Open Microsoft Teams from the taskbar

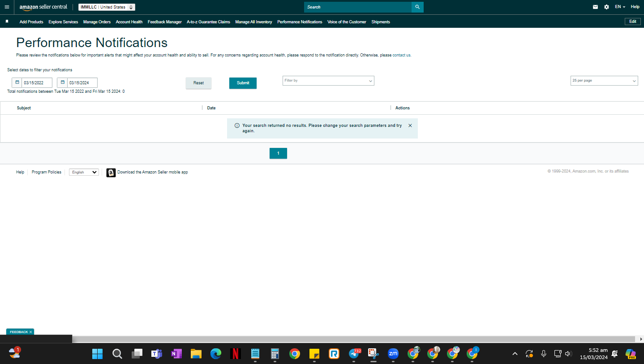[156, 354]
